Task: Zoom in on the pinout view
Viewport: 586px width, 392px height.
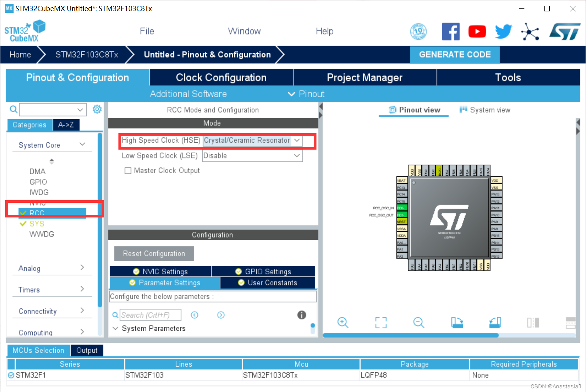Action: 343,322
